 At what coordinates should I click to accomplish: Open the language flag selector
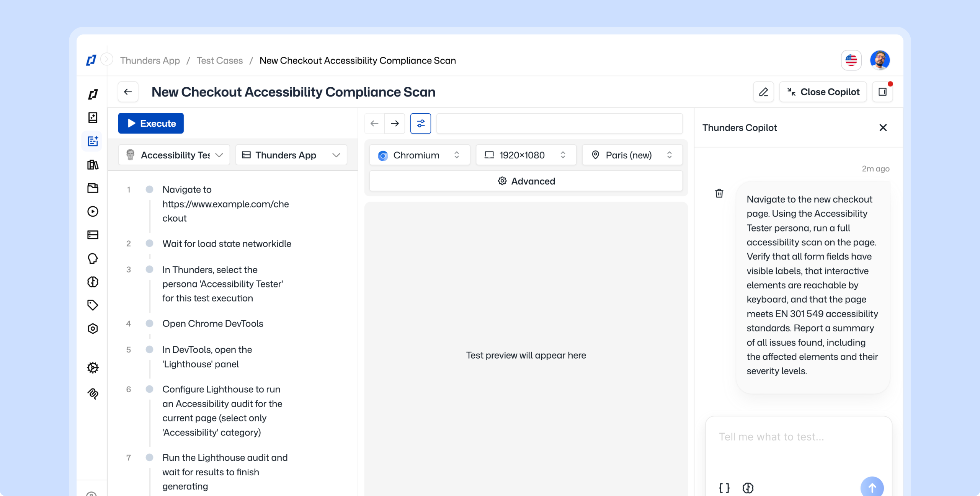(851, 60)
